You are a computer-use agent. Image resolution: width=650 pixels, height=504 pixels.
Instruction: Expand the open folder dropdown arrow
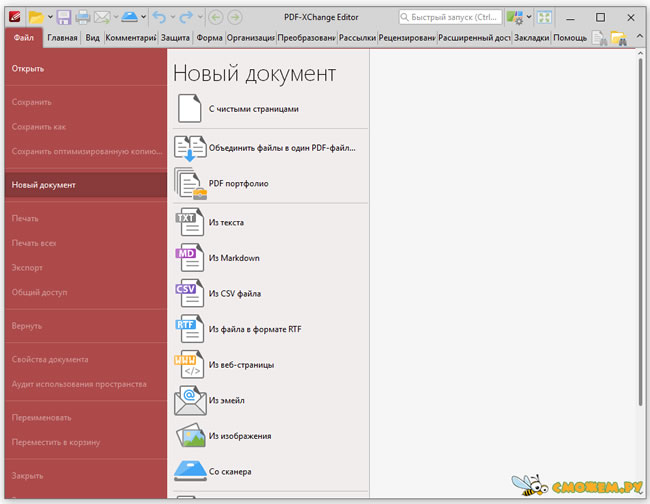click(49, 18)
